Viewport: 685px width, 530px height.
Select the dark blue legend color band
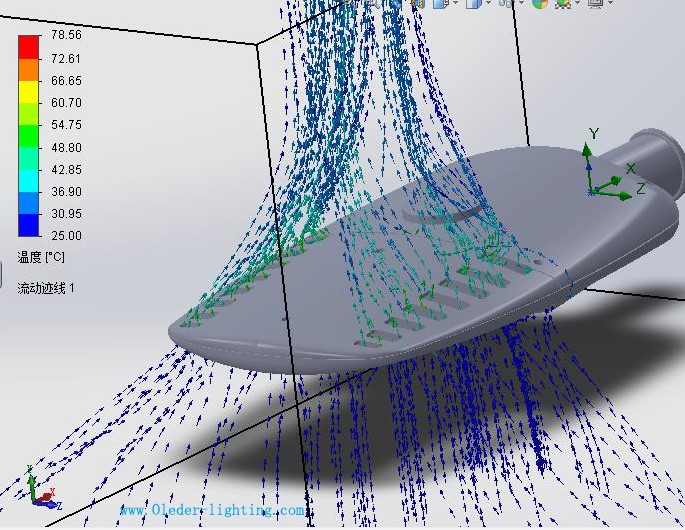28,225
